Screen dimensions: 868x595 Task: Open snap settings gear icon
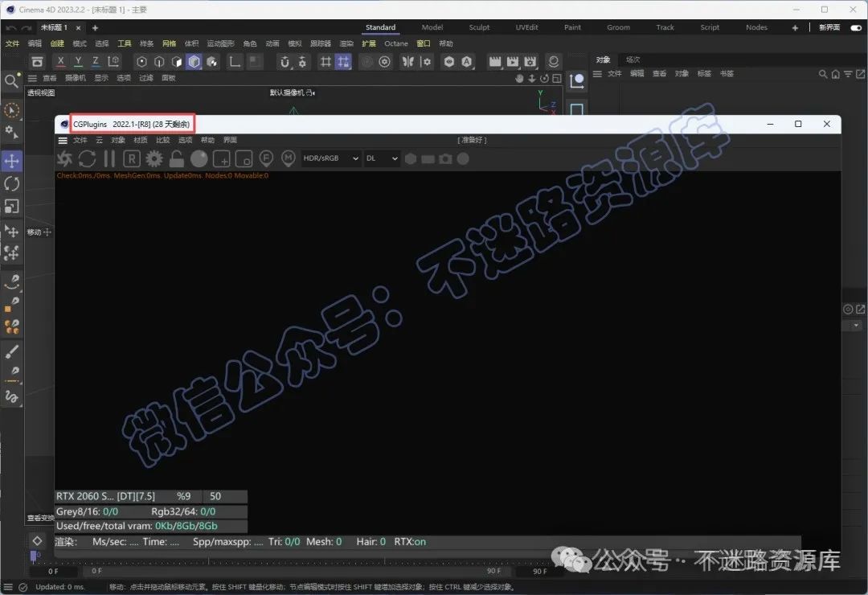click(302, 62)
